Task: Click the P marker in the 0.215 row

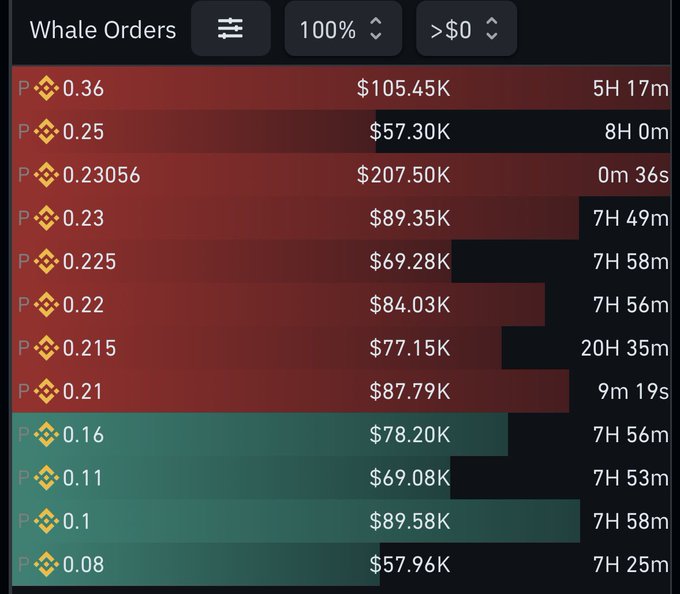Action: 23,348
